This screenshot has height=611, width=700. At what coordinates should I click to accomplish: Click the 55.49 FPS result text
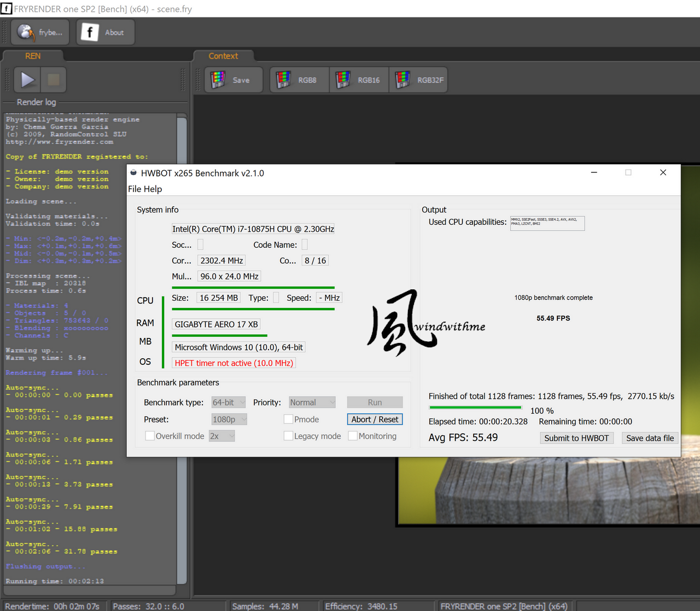coord(553,318)
